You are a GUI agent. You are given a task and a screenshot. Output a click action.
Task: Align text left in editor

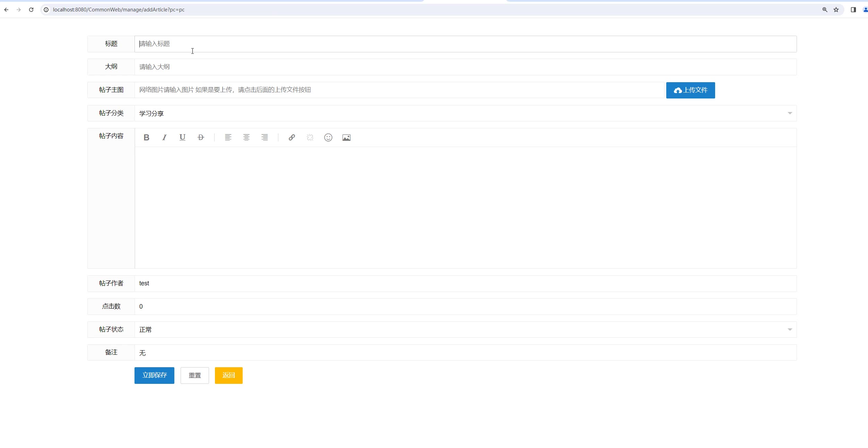228,138
